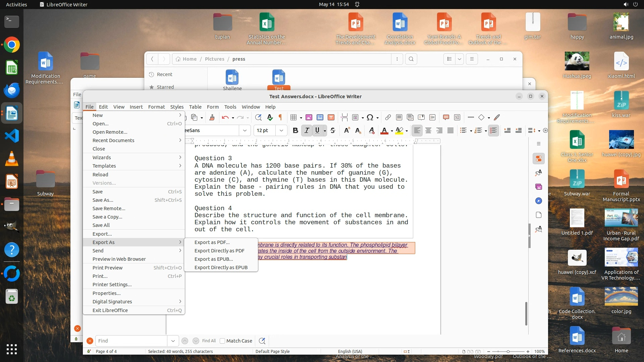Viewport: 644px width, 362px height.
Task: Toggle Bold formatting in toolbar
Action: (x=295, y=130)
